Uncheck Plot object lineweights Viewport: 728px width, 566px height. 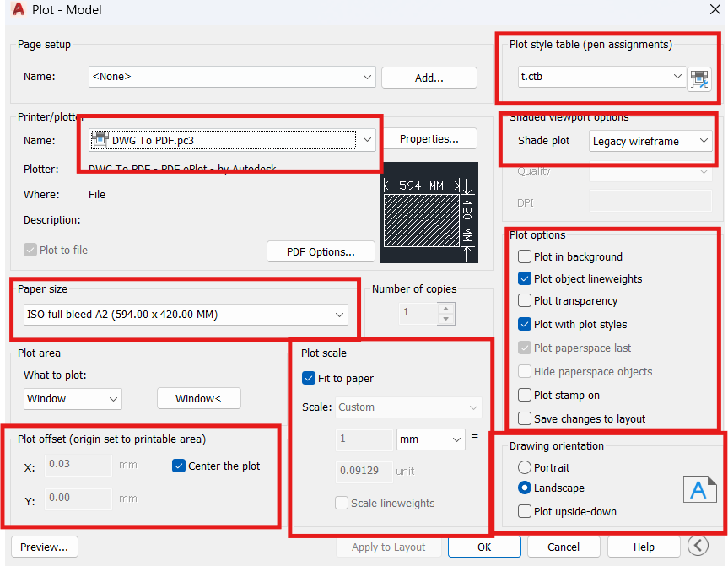(526, 279)
